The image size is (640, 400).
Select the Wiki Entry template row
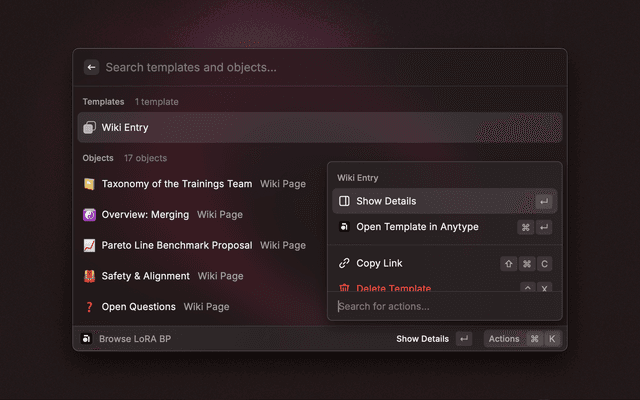pyautogui.click(x=320, y=128)
